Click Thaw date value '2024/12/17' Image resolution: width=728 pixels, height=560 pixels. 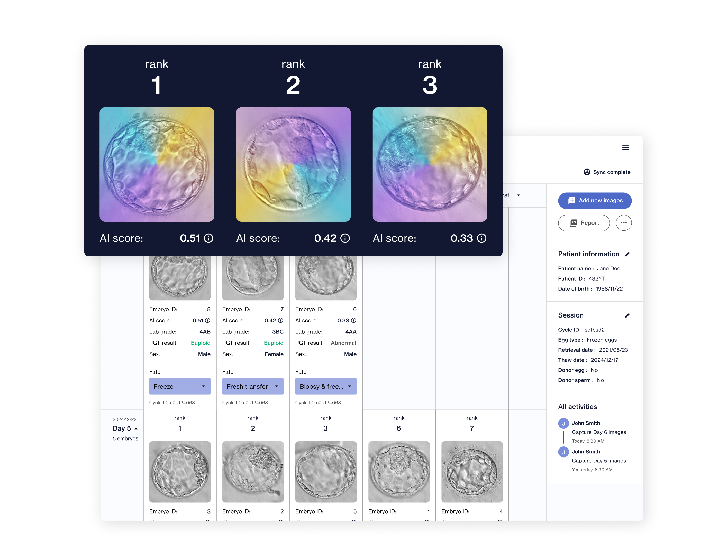[x=604, y=360]
